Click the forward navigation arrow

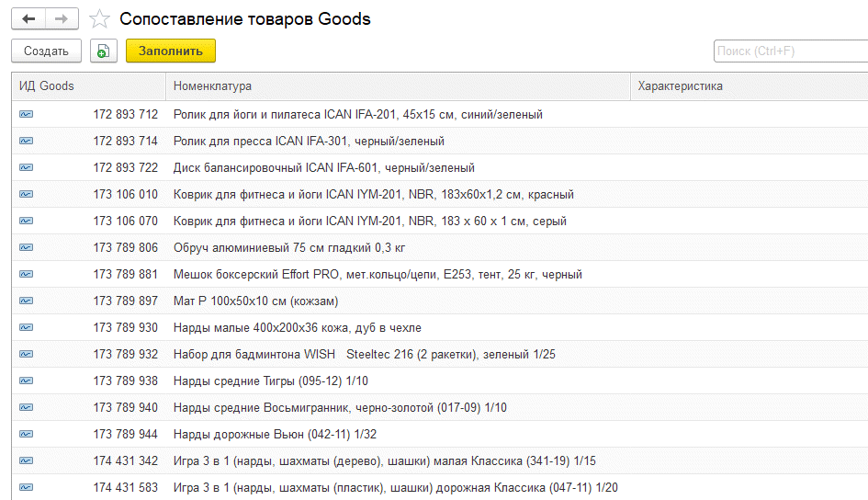(62, 18)
